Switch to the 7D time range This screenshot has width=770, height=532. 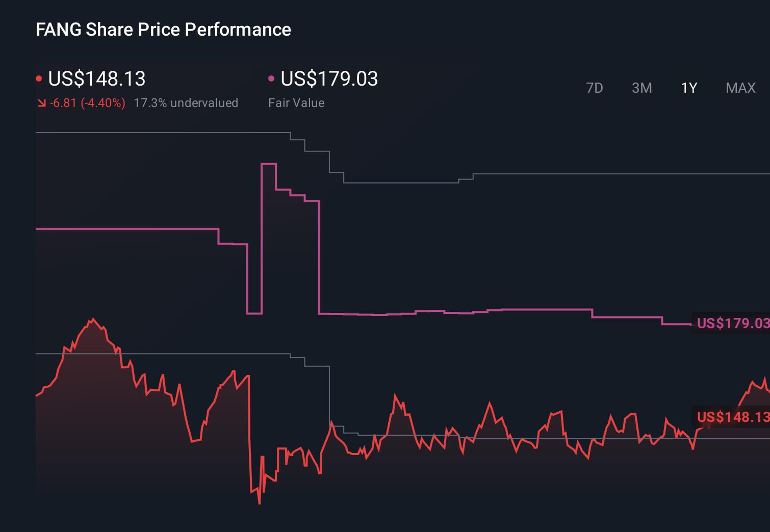click(595, 88)
